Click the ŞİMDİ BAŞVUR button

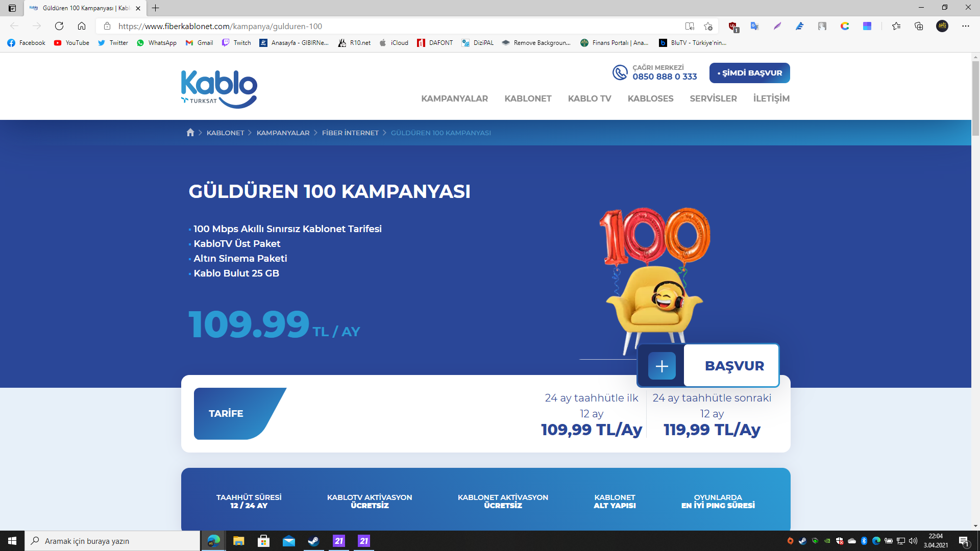pyautogui.click(x=749, y=73)
